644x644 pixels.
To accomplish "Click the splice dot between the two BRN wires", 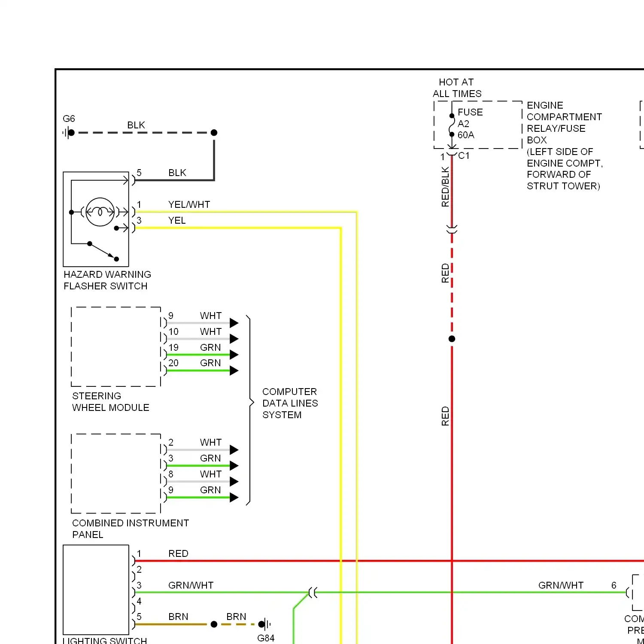I will (x=214, y=624).
